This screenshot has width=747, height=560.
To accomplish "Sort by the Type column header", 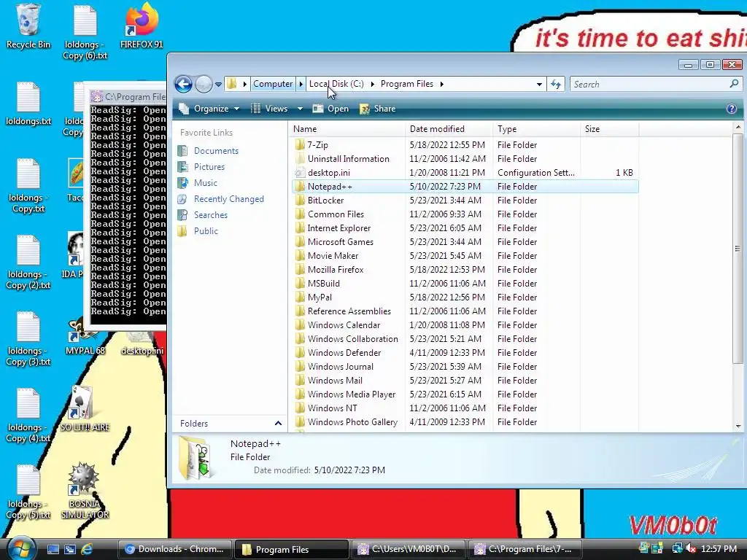I will (x=537, y=129).
